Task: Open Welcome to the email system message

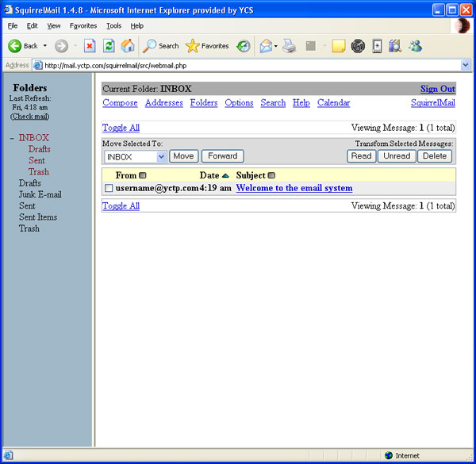Action: [294, 188]
